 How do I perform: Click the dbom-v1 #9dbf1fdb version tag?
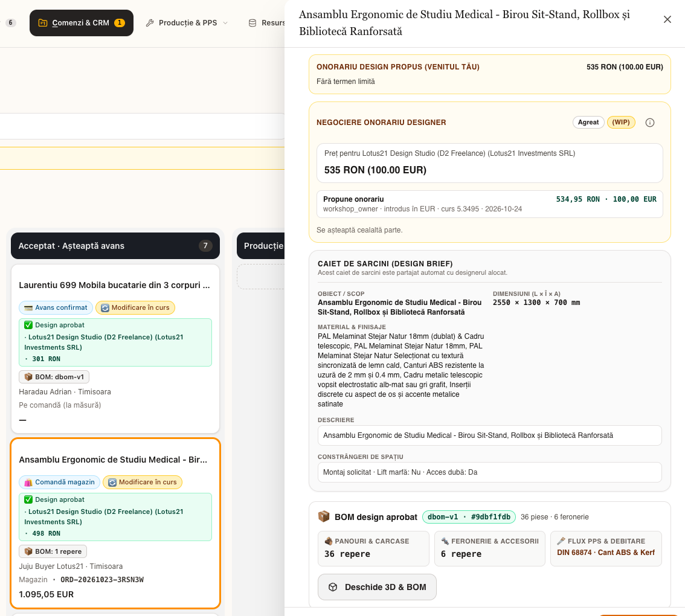(469, 517)
